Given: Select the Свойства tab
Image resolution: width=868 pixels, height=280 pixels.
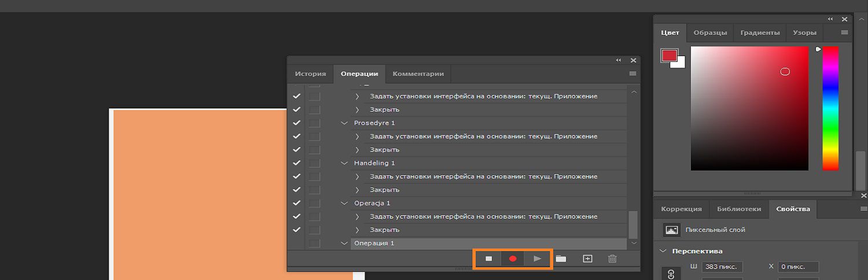Looking at the screenshot, I should coord(793,209).
